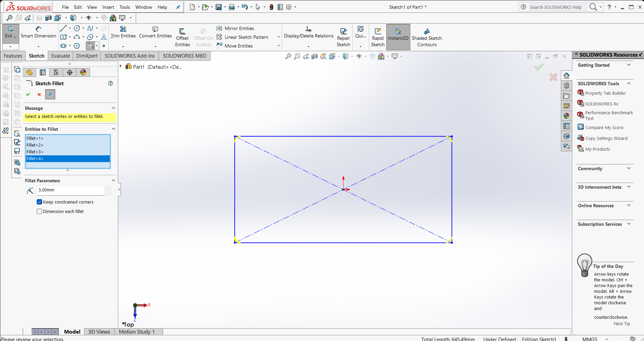The width and height of the screenshot is (644, 341).
Task: Click the Save toolbar icon
Action: pos(219,7)
